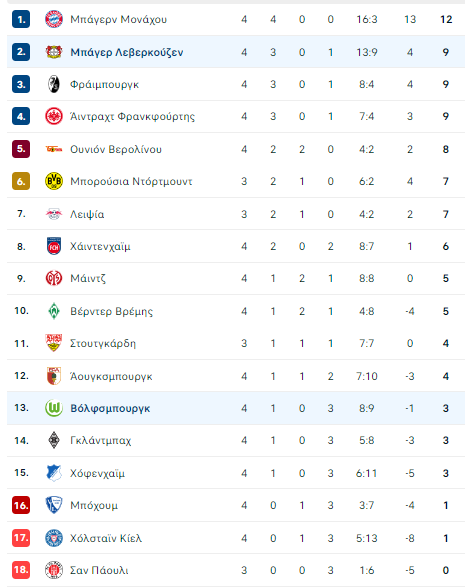This screenshot has height=588, width=465.
Task: Click the Werder Bremen green diamond logo
Action: 54,311
